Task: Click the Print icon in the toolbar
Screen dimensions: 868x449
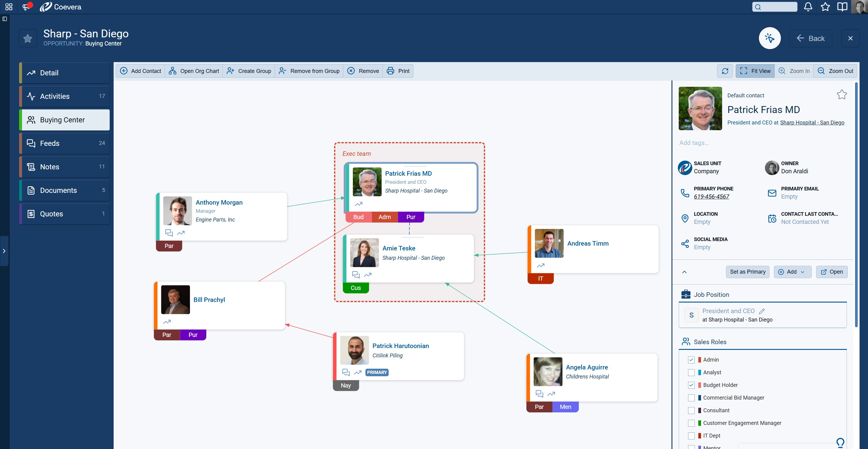Action: click(x=390, y=71)
